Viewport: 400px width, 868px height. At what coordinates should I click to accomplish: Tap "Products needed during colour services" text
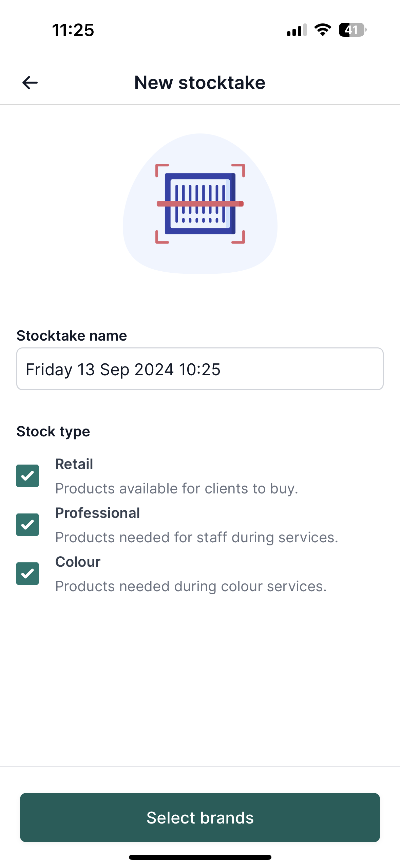tap(191, 586)
